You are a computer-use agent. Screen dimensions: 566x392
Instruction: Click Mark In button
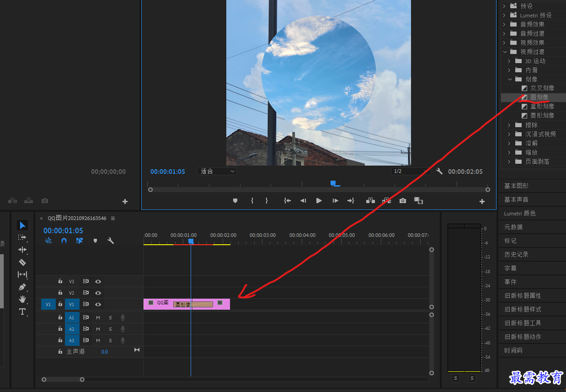point(252,201)
